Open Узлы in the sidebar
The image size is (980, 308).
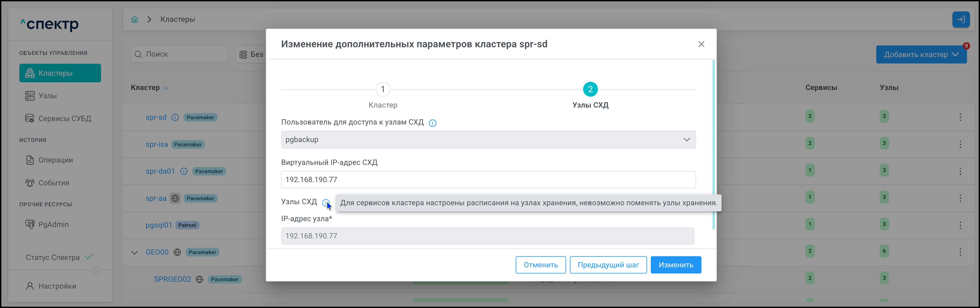(x=47, y=96)
